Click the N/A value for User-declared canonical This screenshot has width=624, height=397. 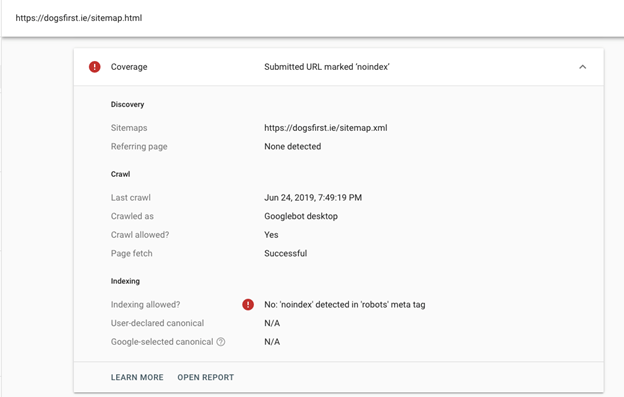pos(272,323)
